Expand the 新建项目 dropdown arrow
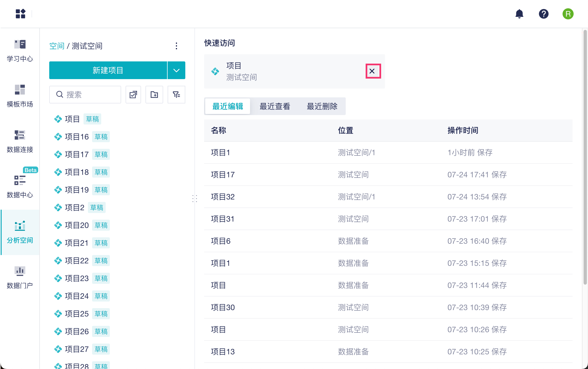 click(x=176, y=70)
